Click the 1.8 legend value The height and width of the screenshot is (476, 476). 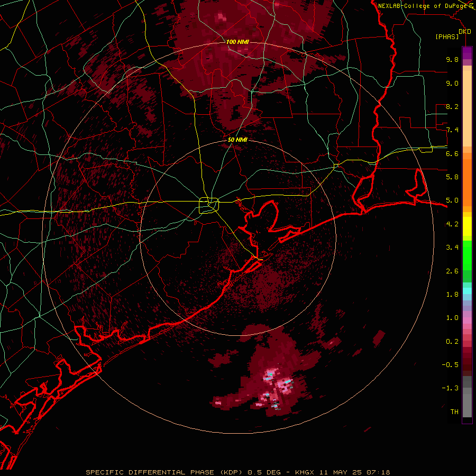click(452, 295)
